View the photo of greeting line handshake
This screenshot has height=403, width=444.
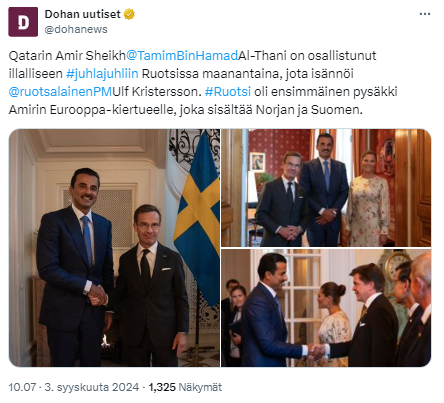tap(326, 308)
